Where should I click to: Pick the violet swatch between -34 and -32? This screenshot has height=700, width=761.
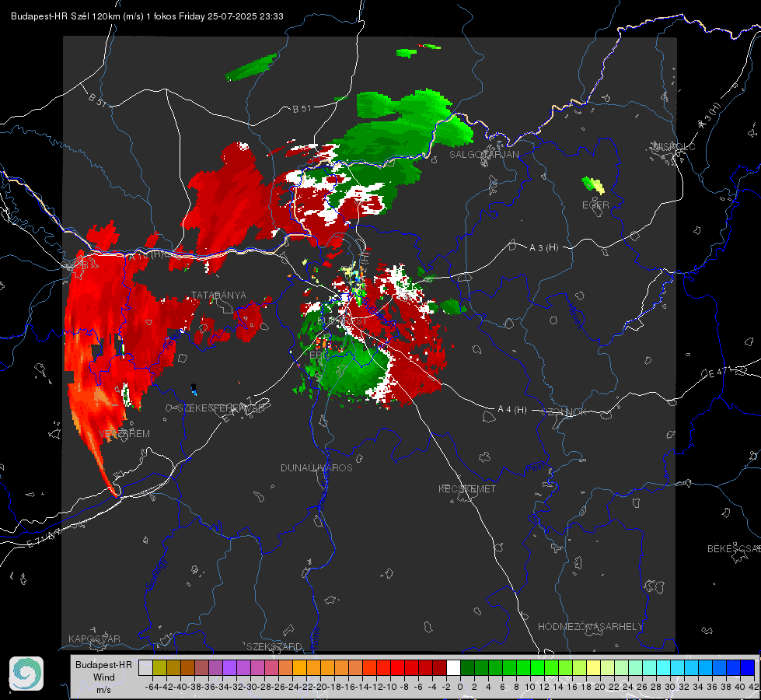pyautogui.click(x=229, y=667)
